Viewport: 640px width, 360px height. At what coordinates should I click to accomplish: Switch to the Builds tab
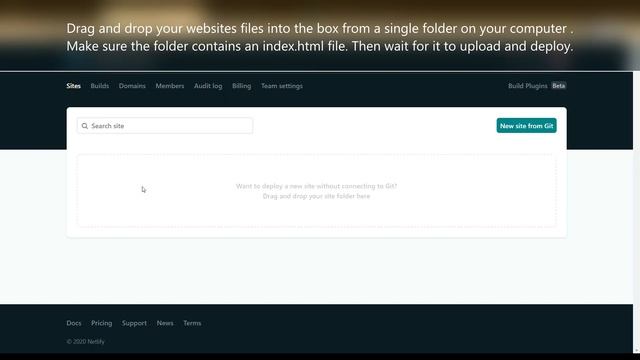click(100, 86)
